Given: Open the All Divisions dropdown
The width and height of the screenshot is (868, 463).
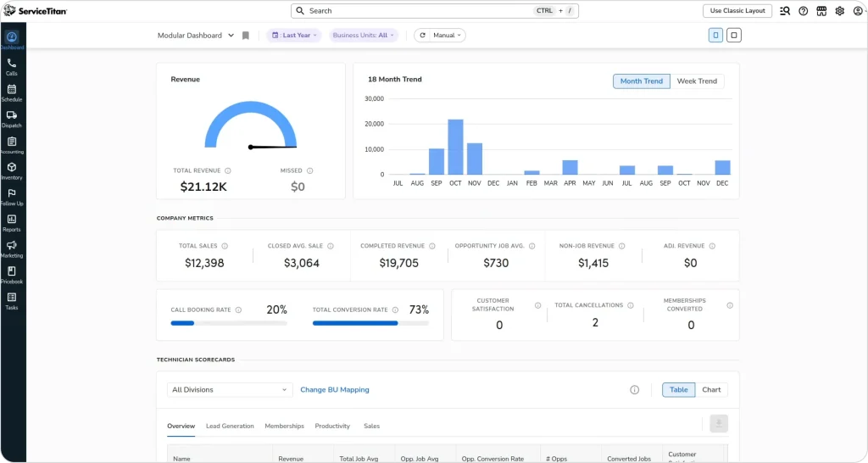Looking at the screenshot, I should [x=230, y=390].
